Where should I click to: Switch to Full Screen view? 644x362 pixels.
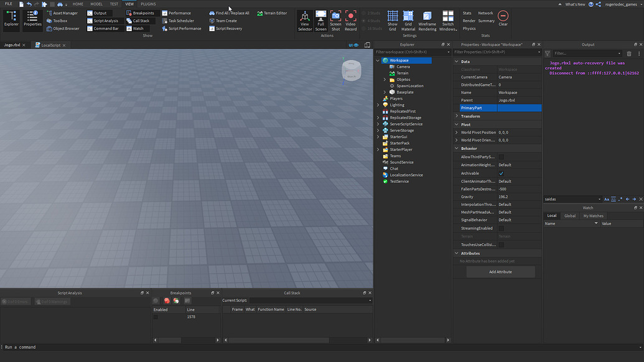(x=320, y=19)
